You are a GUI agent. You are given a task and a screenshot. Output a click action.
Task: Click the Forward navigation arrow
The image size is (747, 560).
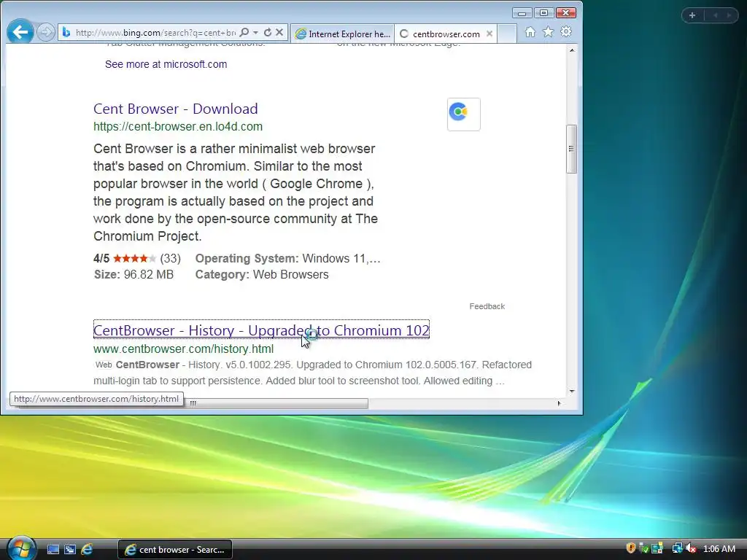46,32
